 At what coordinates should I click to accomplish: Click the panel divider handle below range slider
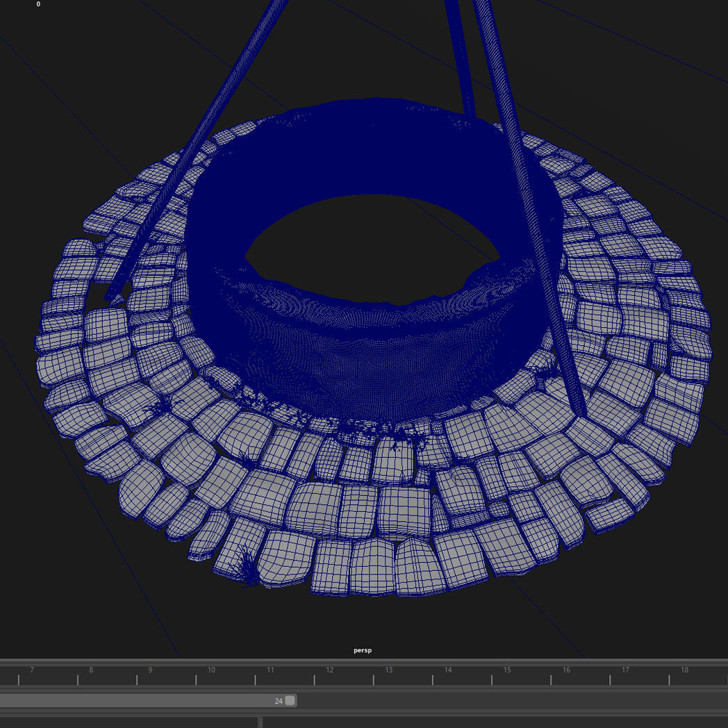[x=260, y=722]
